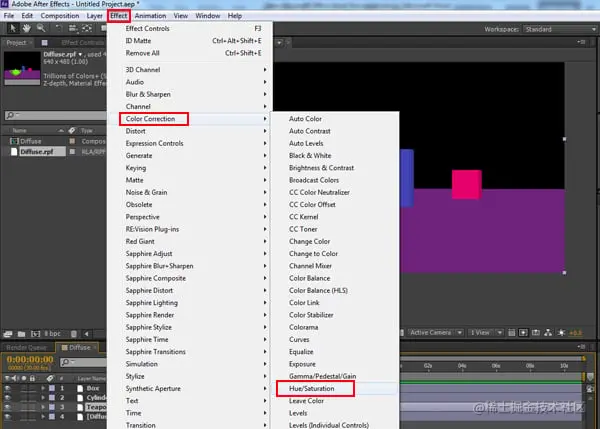Expand layer 2 Cylinder properties triangle
The height and width of the screenshot is (429, 600).
(43, 398)
